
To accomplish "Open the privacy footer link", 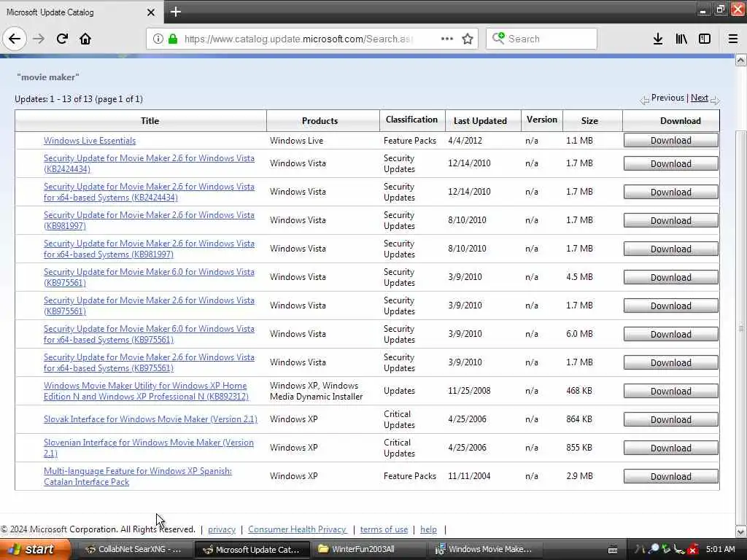I will tap(222, 529).
